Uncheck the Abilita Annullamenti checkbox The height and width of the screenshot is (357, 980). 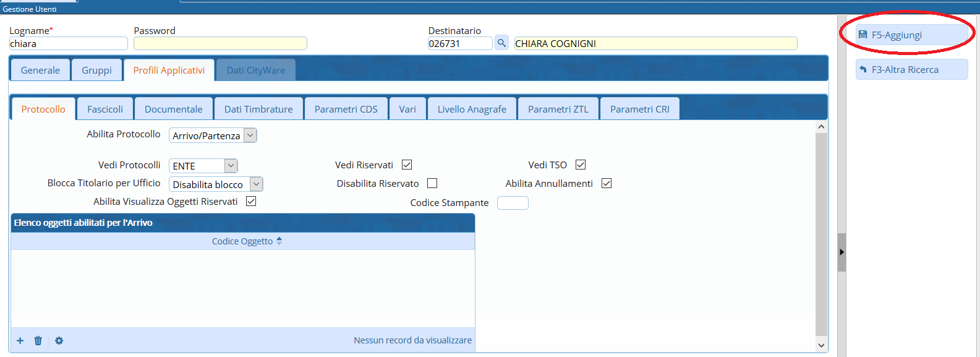(607, 183)
